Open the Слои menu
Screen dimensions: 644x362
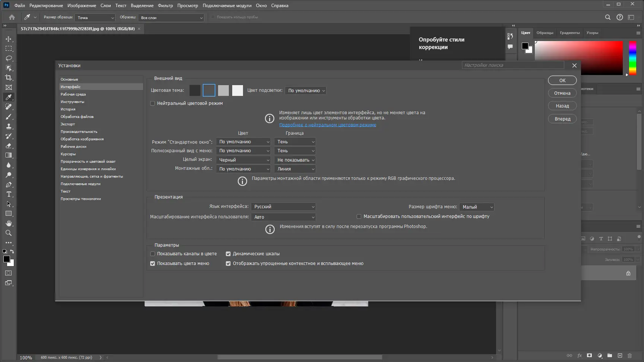coord(106,6)
